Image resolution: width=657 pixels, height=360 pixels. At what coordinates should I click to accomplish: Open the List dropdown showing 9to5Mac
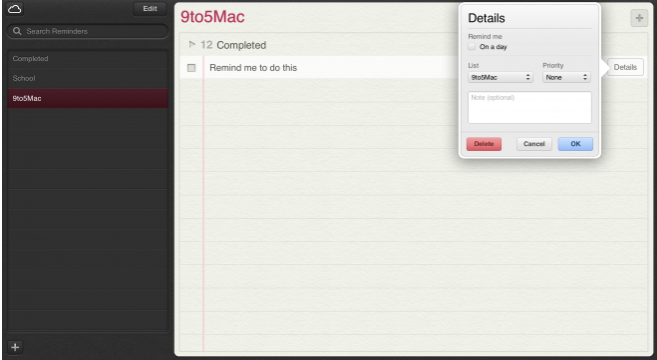click(x=500, y=77)
